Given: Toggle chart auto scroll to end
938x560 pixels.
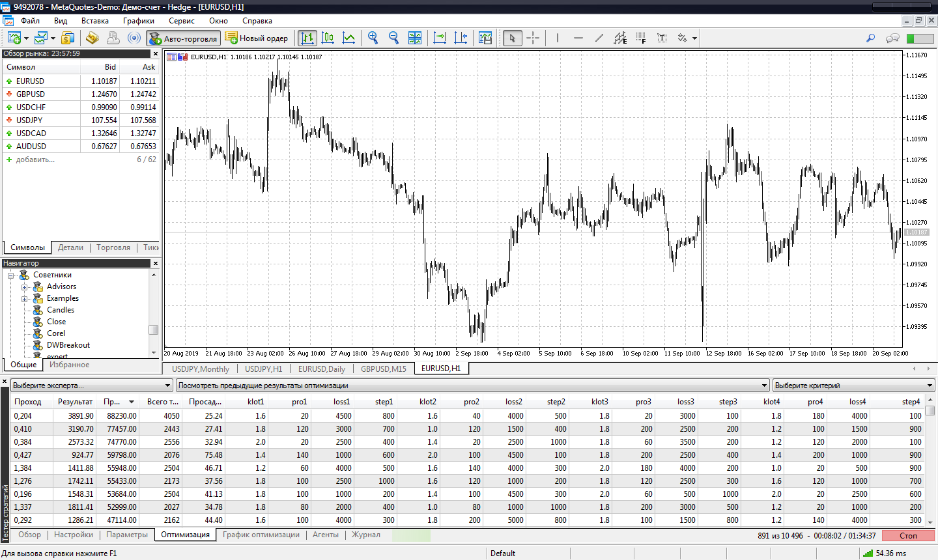Looking at the screenshot, I should click(x=440, y=38).
